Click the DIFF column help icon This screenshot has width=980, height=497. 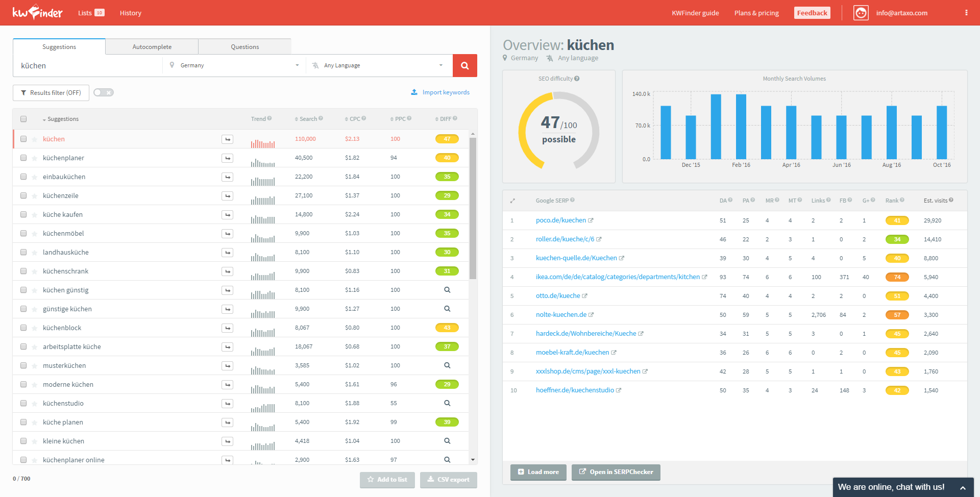pos(455,118)
